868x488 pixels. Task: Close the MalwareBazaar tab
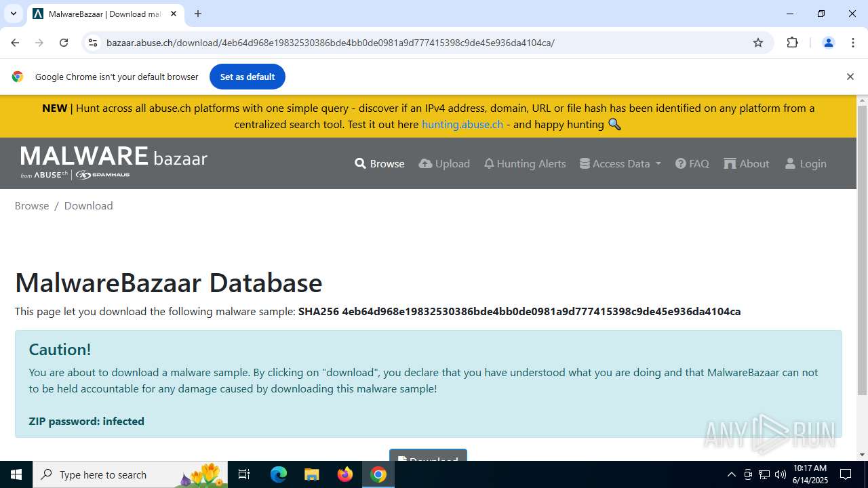(174, 14)
